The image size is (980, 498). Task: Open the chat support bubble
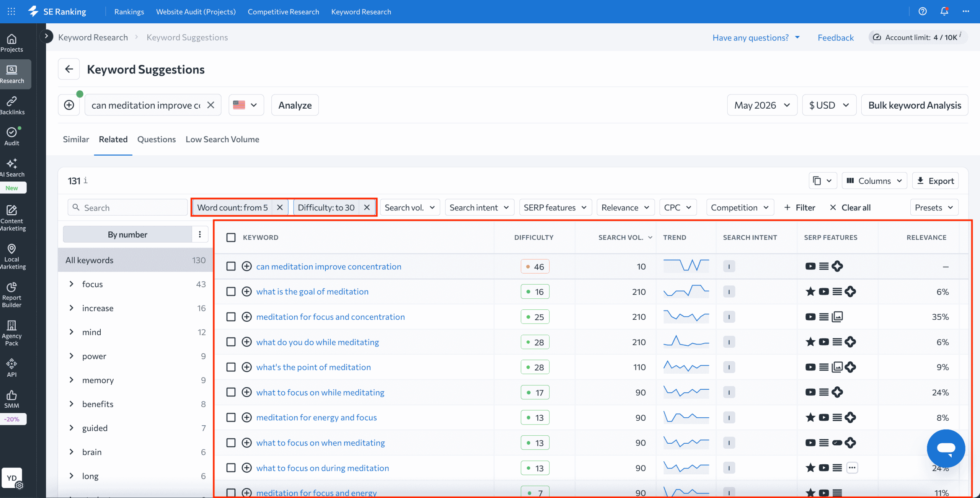pos(946,448)
